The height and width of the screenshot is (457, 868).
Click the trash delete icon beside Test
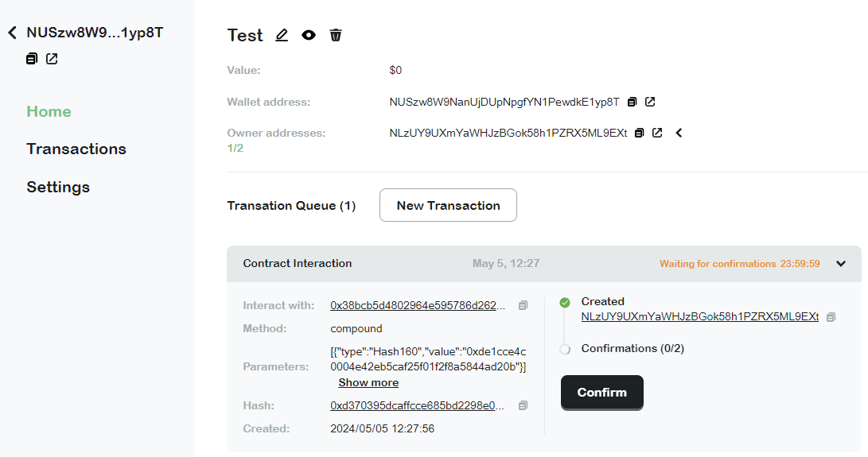(x=336, y=35)
